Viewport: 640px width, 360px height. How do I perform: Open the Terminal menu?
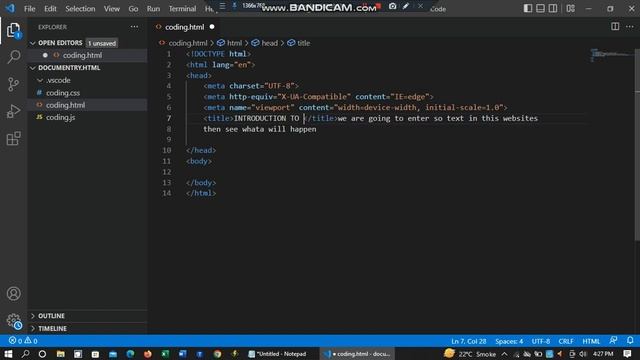(182, 9)
